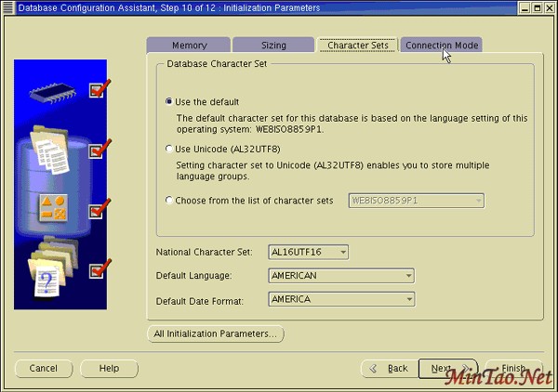Select the 'Use the default' radio option
Screen dimensions: 558x392
(x=168, y=101)
